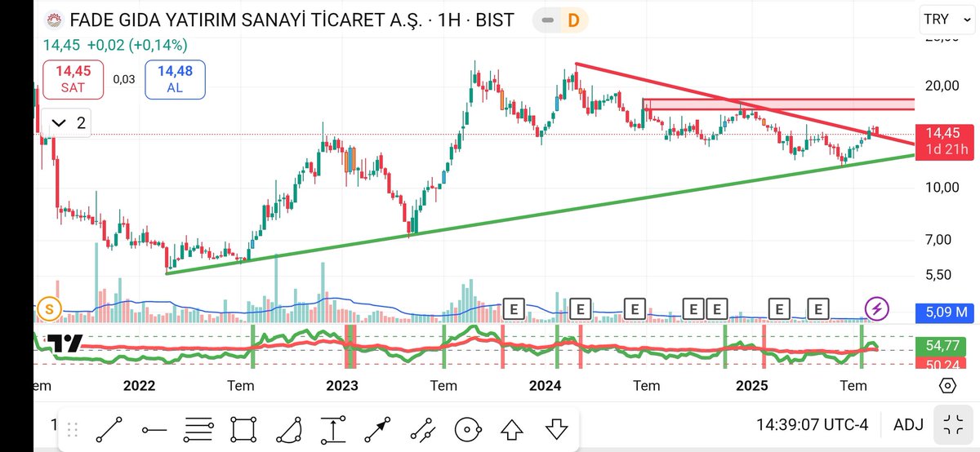
Task: Tap the purple lightning bolt icon
Action: (x=877, y=308)
